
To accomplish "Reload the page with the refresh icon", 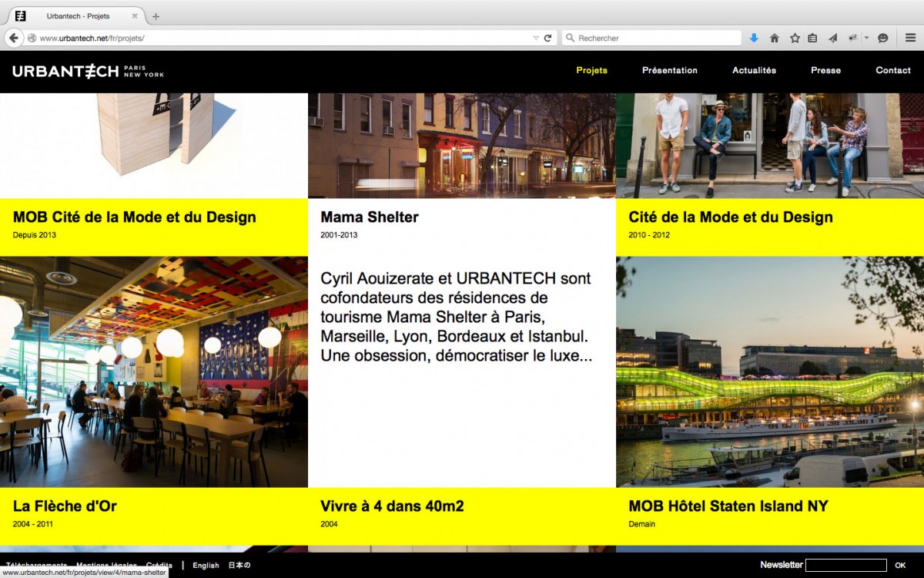I will tap(548, 38).
